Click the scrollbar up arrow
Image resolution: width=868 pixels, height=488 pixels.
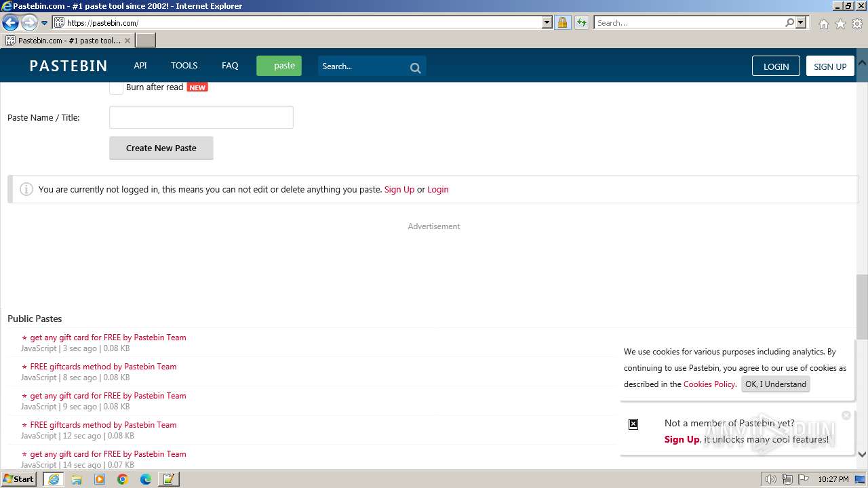(862, 62)
